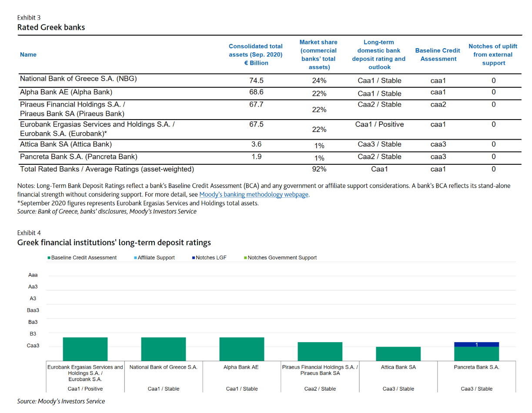Click the "Baseline Credit Assessment" column header
The height and width of the screenshot is (413, 532).
point(438,55)
